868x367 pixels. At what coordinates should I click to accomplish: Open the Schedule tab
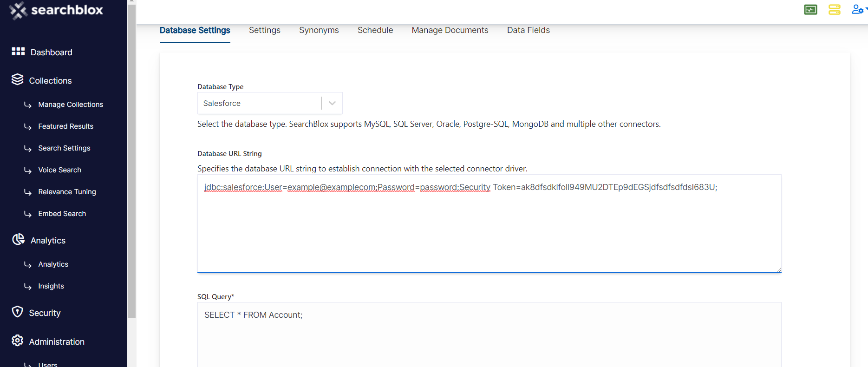(375, 30)
